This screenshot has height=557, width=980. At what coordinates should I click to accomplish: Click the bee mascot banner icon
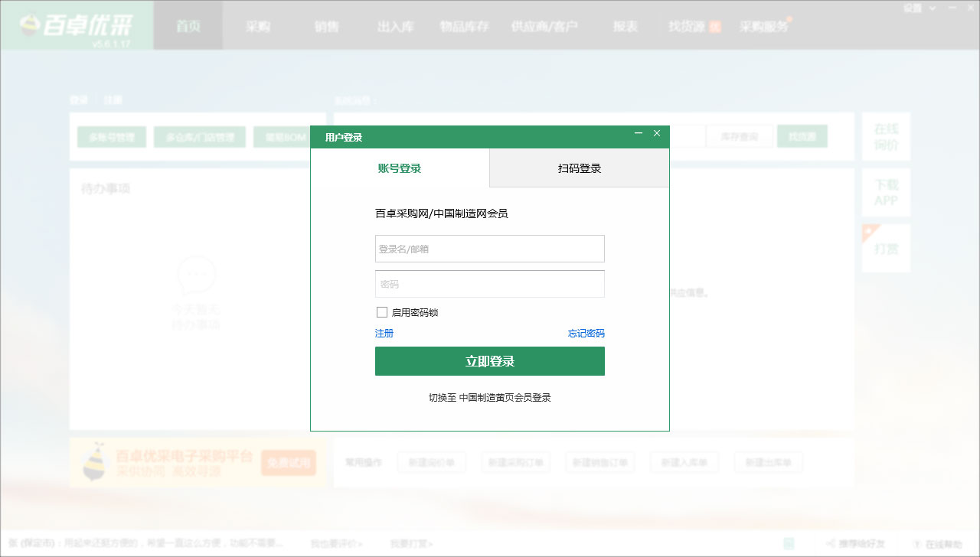tap(94, 462)
